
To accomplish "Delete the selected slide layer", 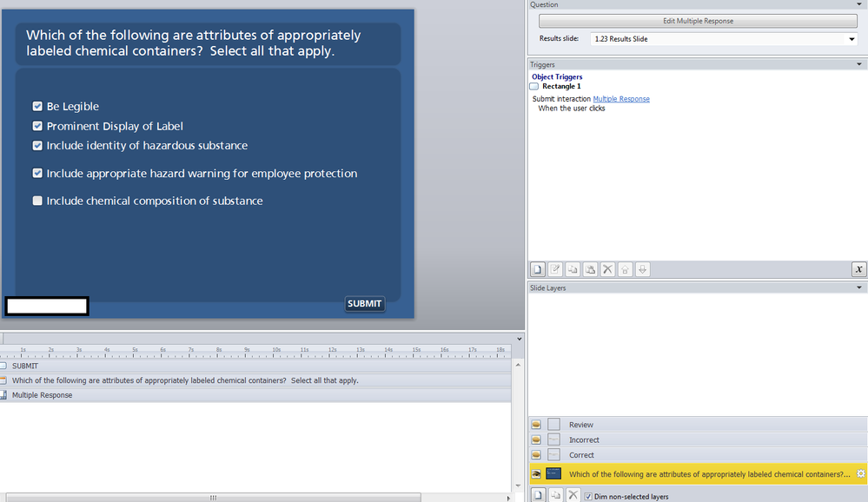I will coord(573,495).
